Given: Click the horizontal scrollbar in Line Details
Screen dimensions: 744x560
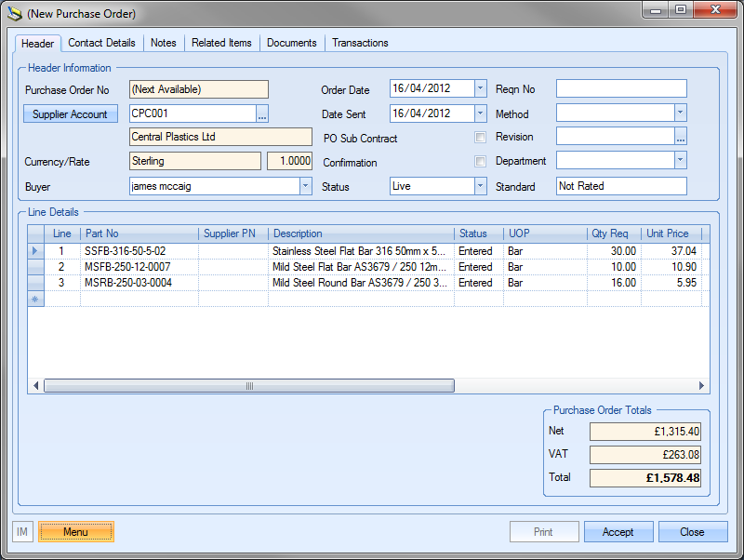Looking at the screenshot, I should (248, 386).
